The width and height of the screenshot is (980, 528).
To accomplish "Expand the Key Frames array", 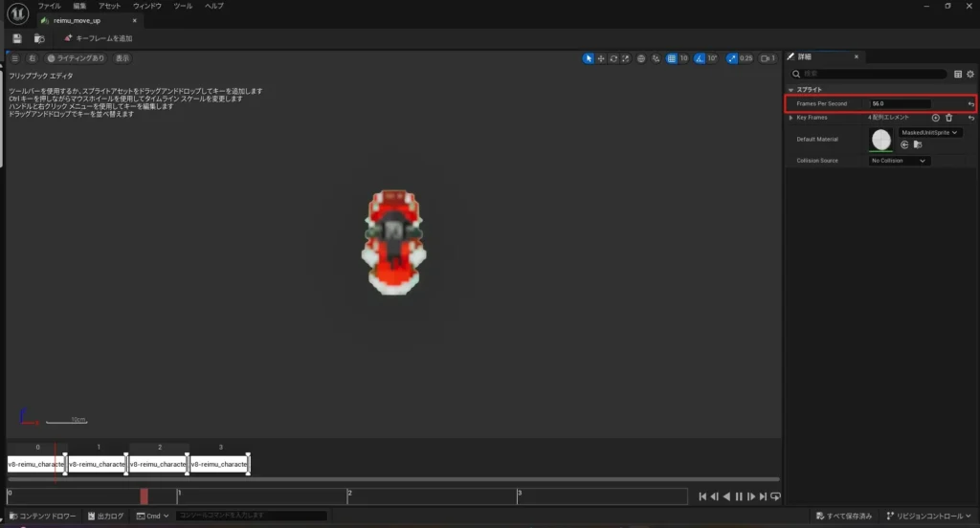I will tap(791, 118).
